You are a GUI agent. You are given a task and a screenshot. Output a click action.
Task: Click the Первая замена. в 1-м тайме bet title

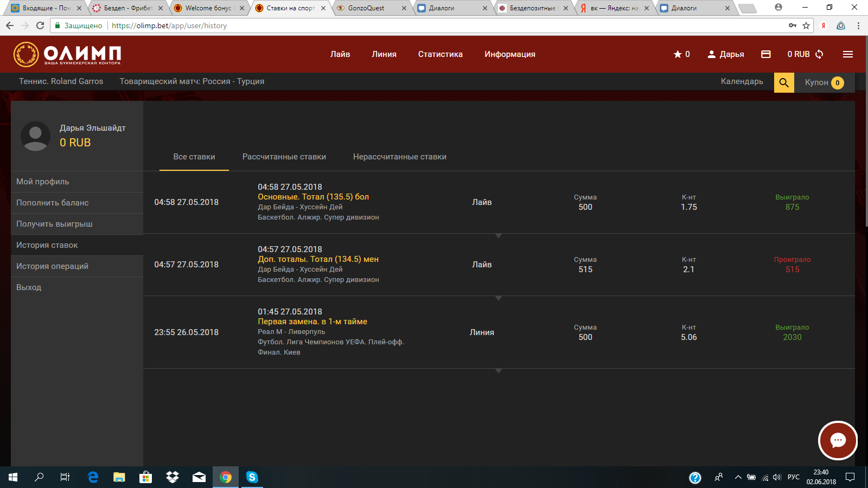[x=312, y=322]
